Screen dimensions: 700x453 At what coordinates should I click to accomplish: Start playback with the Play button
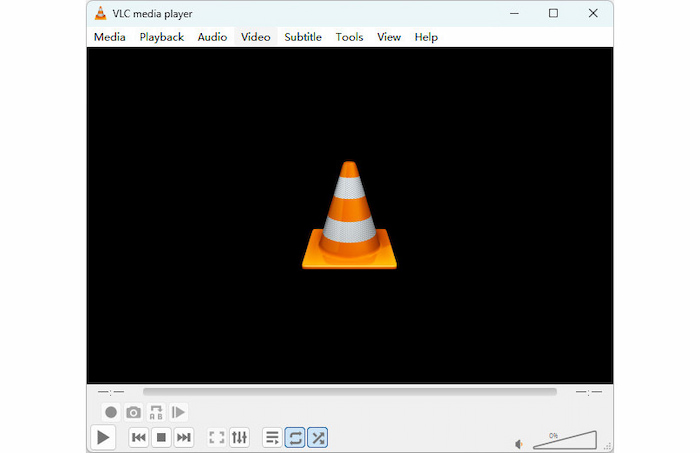click(103, 437)
